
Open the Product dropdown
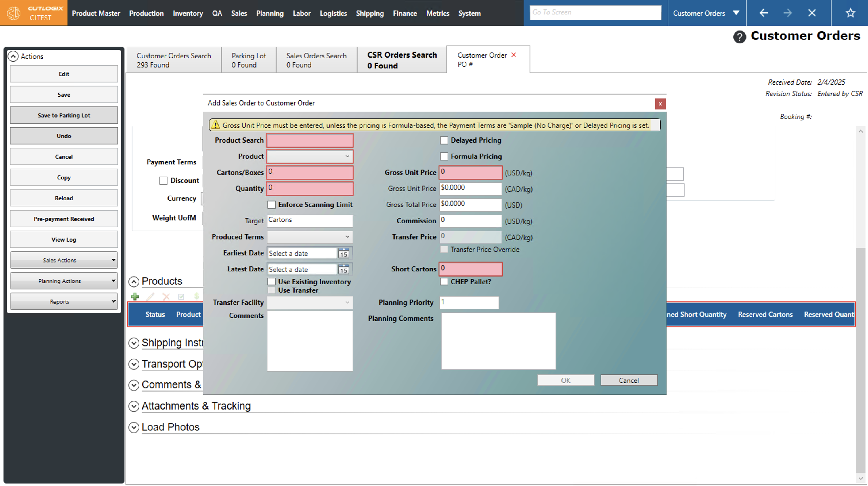click(310, 157)
